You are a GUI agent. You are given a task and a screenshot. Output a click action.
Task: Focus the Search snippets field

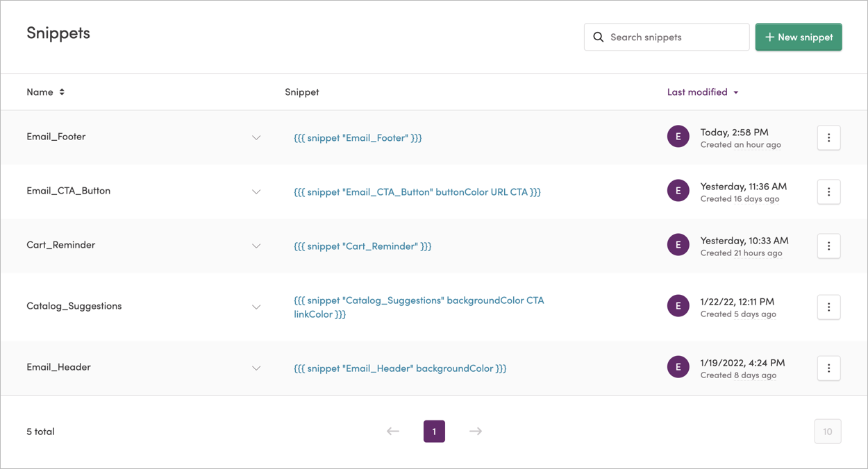point(667,37)
